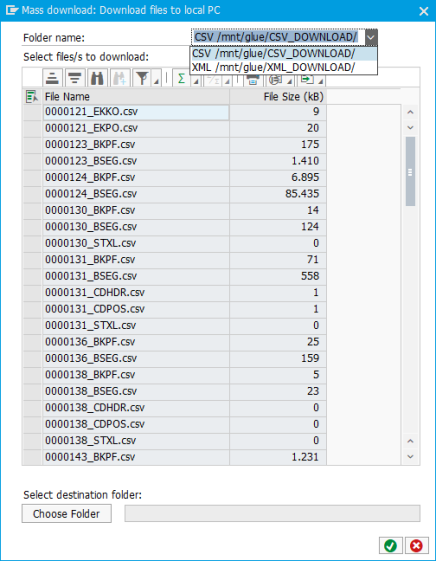This screenshot has height=561, width=436.
Task: Click the Export icon in the ALV toolbar
Action: [307, 79]
